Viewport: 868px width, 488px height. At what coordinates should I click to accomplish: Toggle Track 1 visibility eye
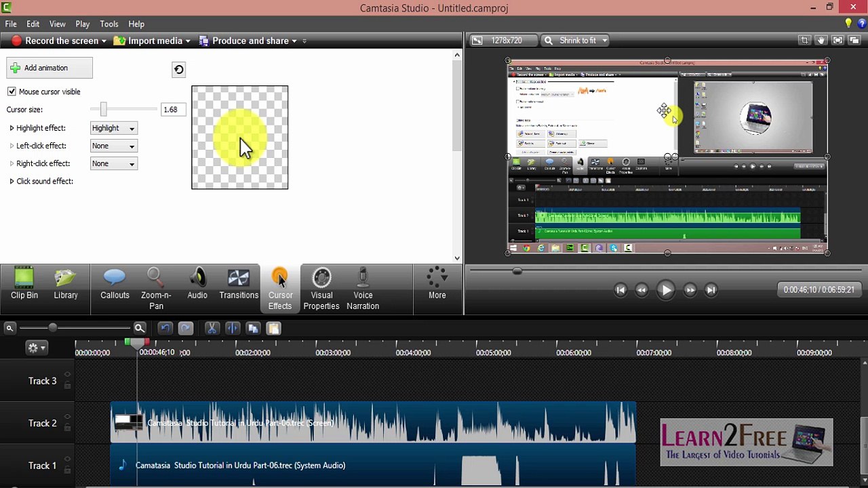pos(67,460)
